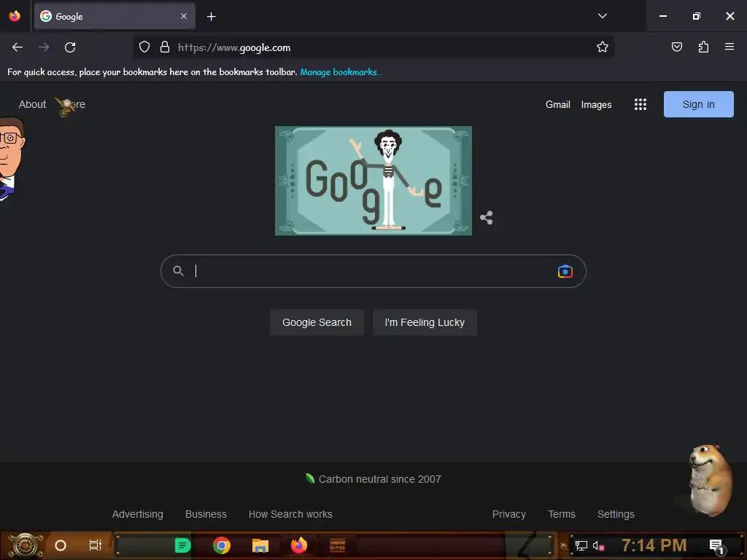The width and height of the screenshot is (747, 560).
Task: Go back using the browser back arrow
Action: pyautogui.click(x=18, y=47)
